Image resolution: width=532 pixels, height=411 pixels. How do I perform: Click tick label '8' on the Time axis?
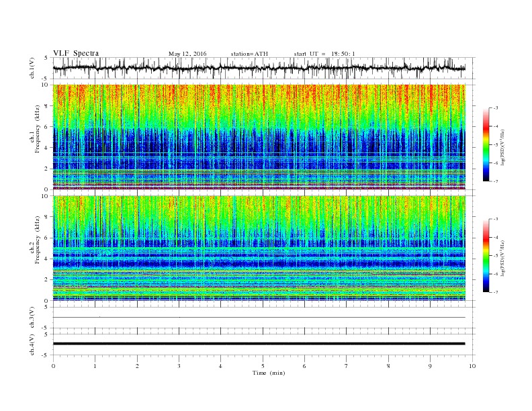(x=388, y=366)
